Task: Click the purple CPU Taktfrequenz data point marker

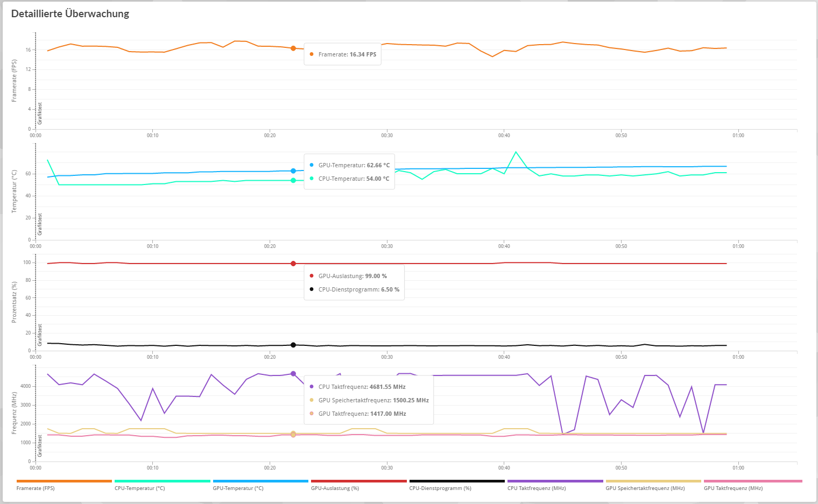Action: pyautogui.click(x=293, y=374)
